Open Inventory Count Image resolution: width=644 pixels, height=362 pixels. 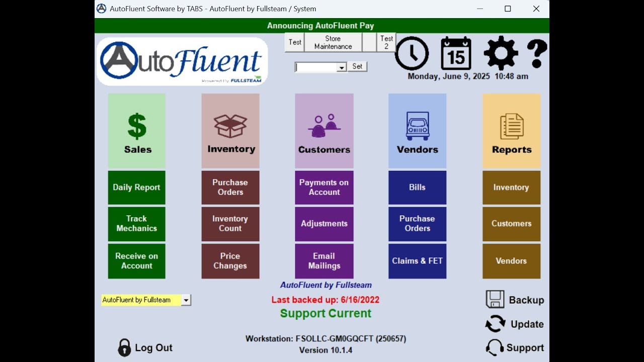pos(230,224)
